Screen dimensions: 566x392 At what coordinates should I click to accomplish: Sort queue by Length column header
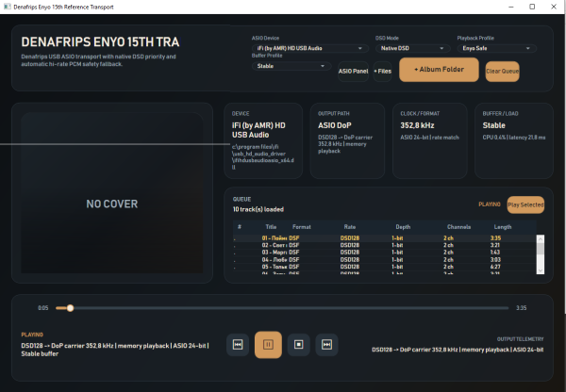pos(503,227)
